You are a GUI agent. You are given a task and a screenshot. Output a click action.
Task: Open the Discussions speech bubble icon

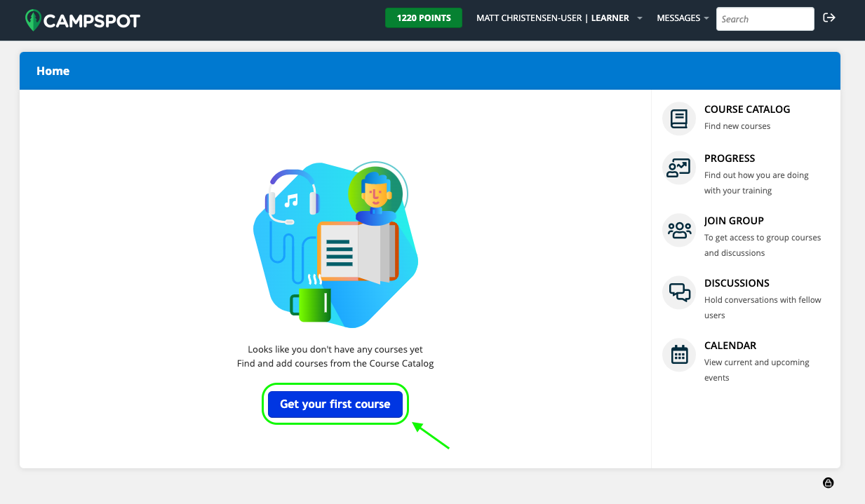[678, 292]
